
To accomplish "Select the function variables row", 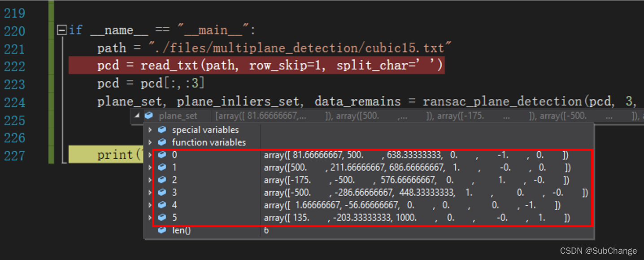I will point(369,142).
